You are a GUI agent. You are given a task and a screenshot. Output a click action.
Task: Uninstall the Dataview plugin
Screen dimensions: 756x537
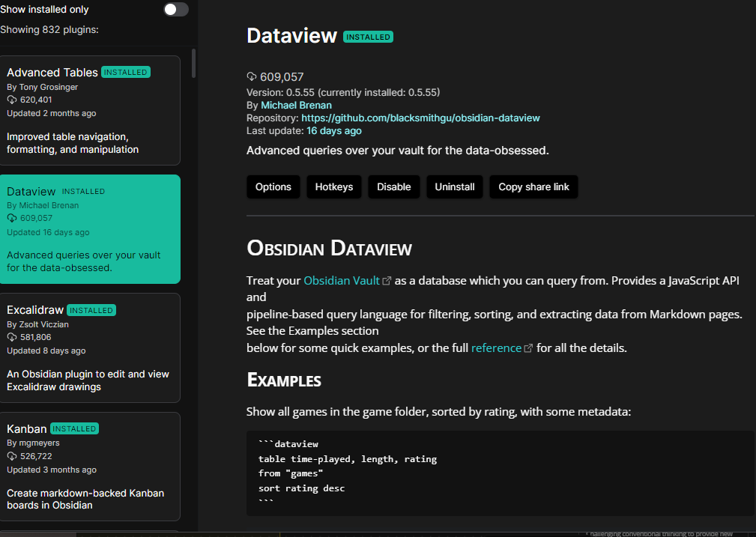click(x=455, y=186)
